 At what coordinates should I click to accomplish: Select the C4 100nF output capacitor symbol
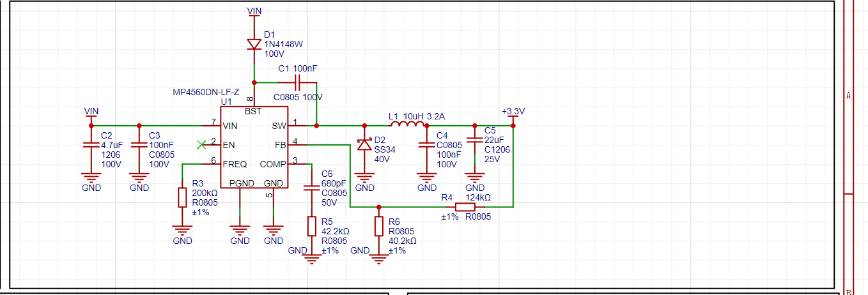tap(426, 145)
